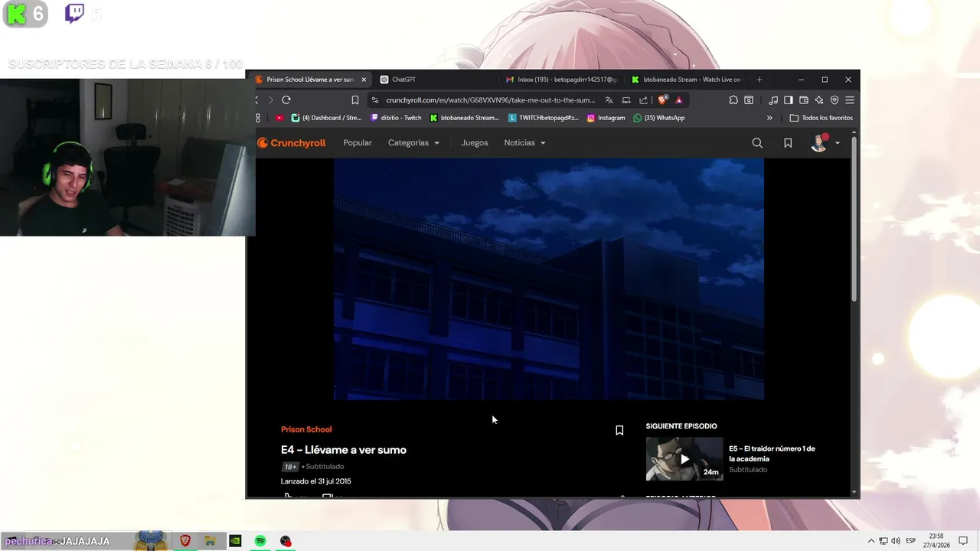Switch to the btobaneado Stream tab
Viewport: 980px width, 551px height.
click(x=687, y=80)
